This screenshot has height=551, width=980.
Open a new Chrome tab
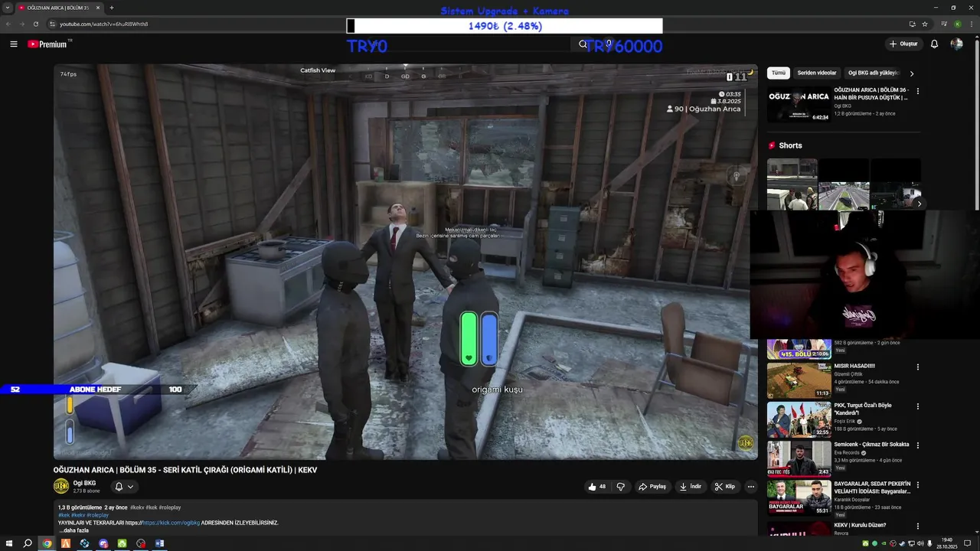point(112,8)
